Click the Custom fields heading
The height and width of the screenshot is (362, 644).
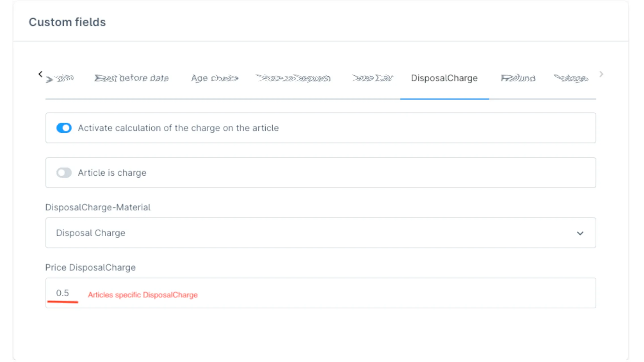(67, 22)
